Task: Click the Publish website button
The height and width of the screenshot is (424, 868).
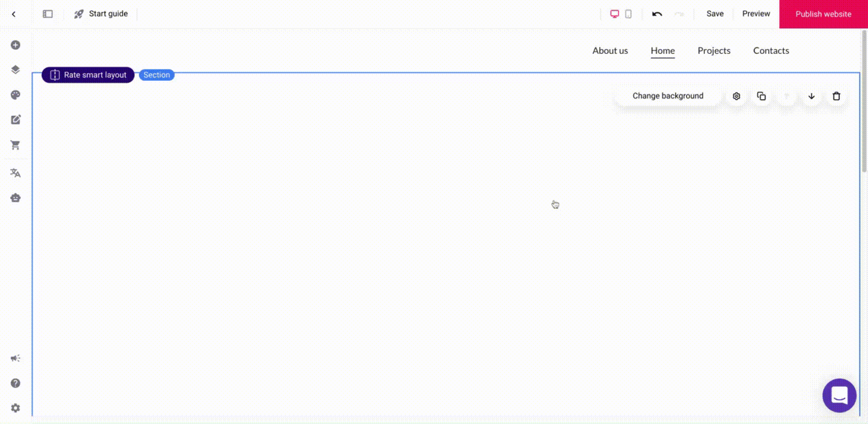Action: [x=823, y=14]
